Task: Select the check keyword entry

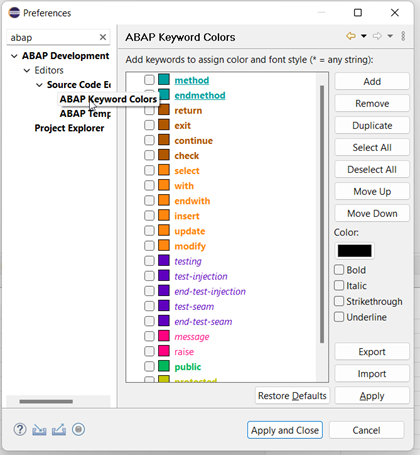Action: (187, 156)
